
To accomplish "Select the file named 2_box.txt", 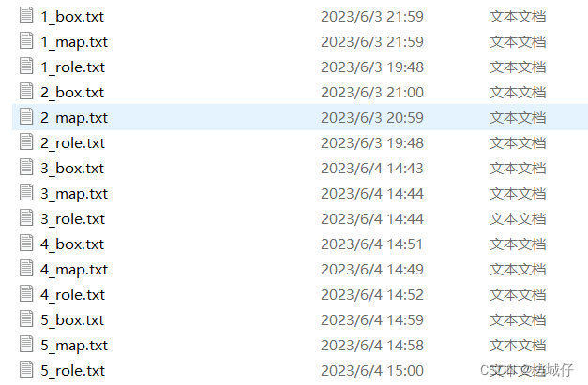I will (72, 93).
